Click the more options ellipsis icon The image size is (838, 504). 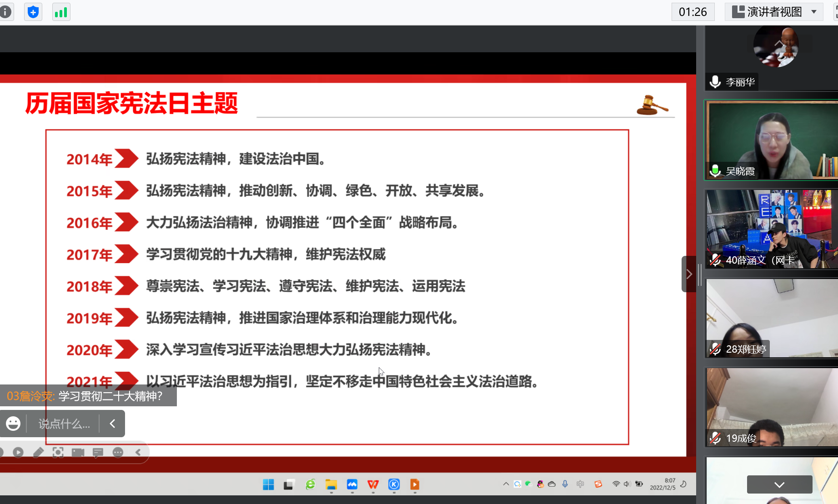[x=118, y=452]
